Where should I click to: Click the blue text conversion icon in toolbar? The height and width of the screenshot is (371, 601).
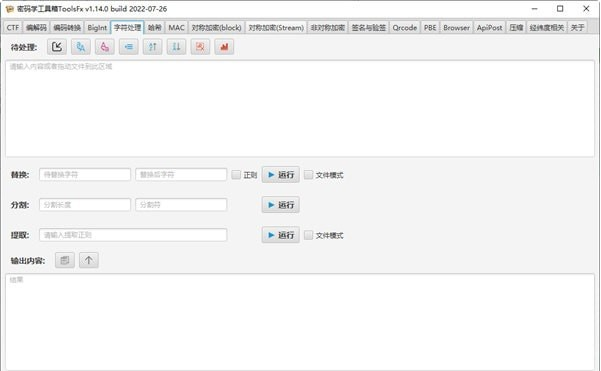click(80, 47)
